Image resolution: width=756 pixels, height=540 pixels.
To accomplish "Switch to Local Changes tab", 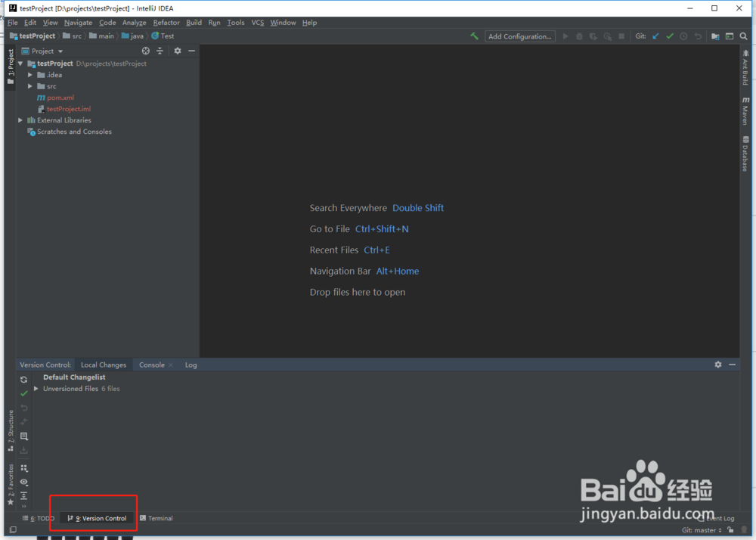I will [104, 365].
